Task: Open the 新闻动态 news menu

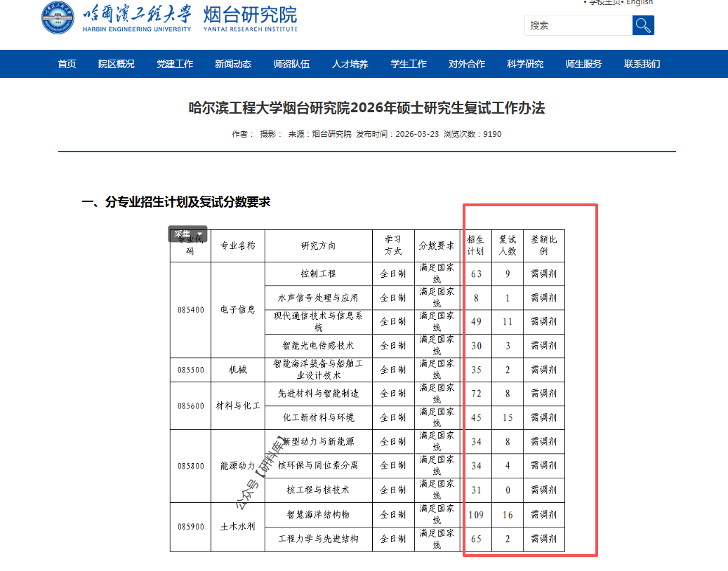Action: coord(233,64)
